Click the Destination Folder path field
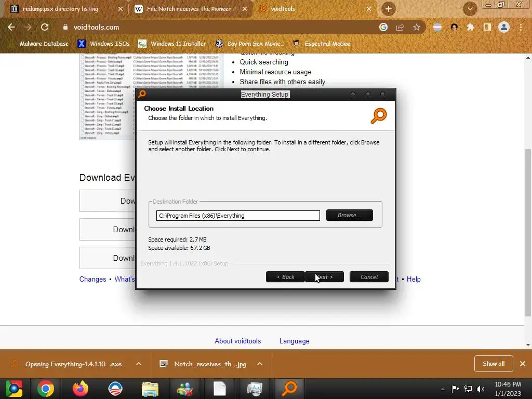Image resolution: width=532 pixels, height=399 pixels. (x=238, y=216)
